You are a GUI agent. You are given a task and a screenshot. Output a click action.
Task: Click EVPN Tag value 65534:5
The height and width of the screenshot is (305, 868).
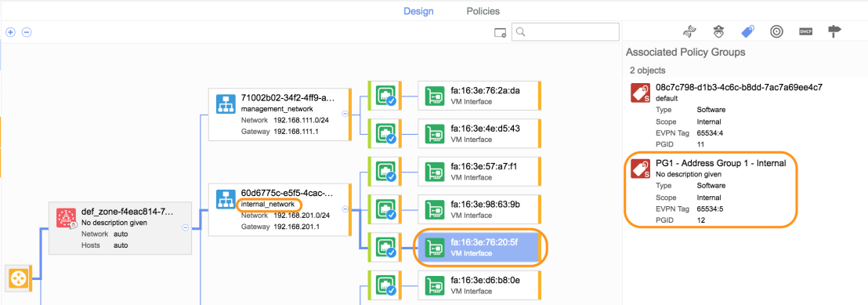(710, 209)
